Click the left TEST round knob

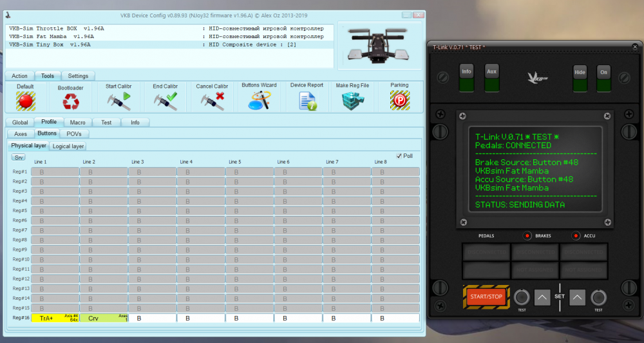522,297
